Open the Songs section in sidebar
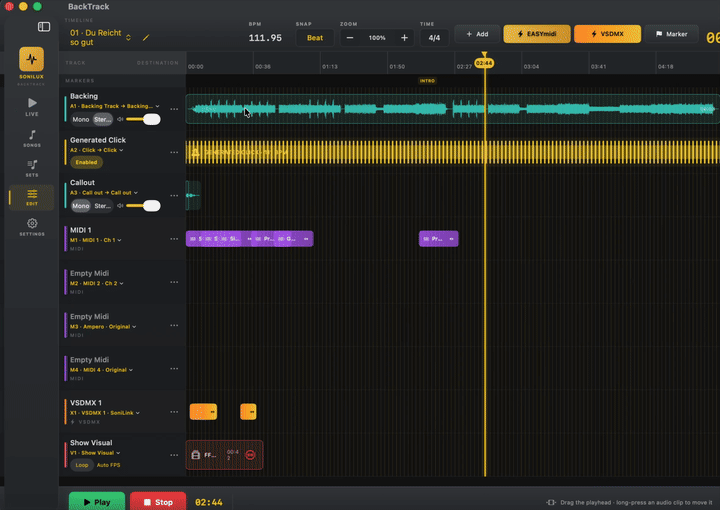 coord(32,138)
